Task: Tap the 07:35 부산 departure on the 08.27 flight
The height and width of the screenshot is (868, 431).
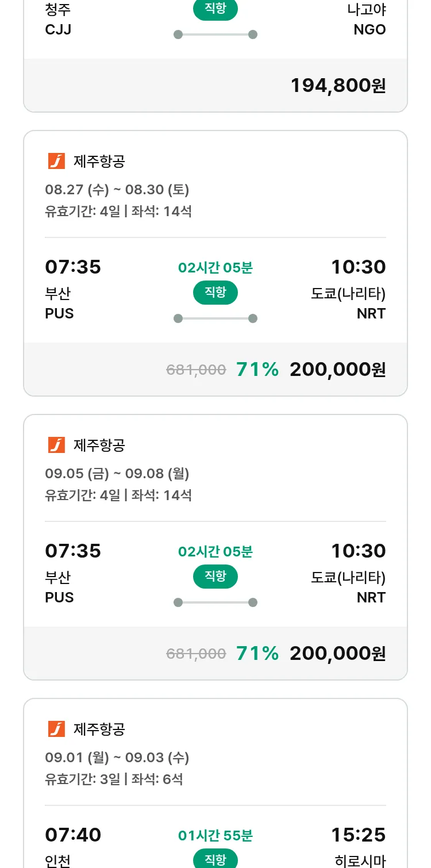Action: pos(73,267)
